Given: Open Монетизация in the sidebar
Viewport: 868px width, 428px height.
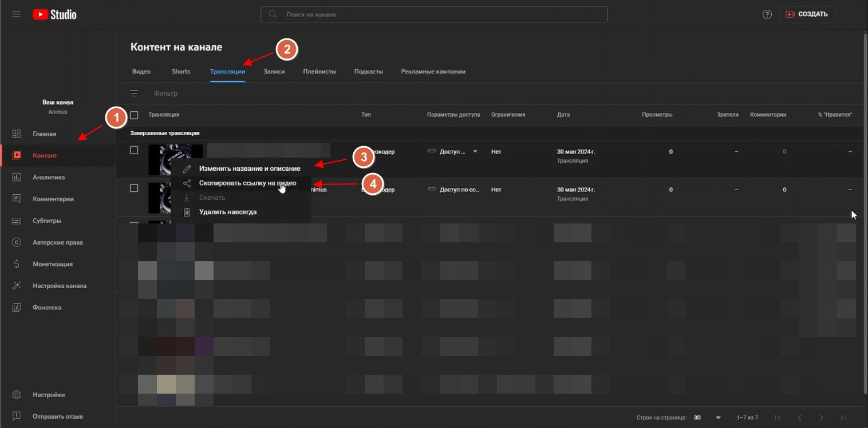Looking at the screenshot, I should point(53,264).
